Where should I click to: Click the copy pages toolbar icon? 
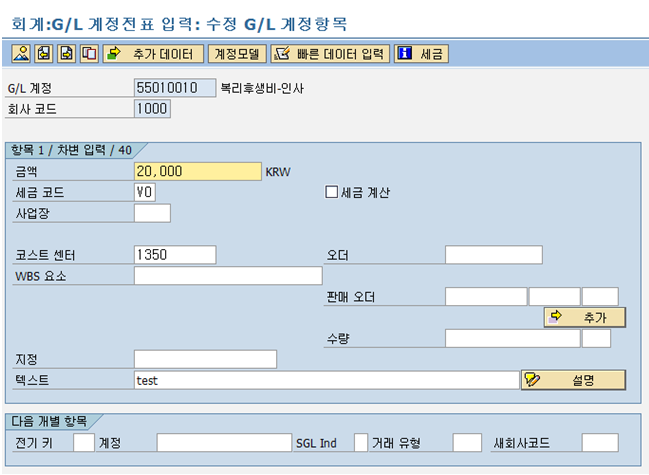(89, 54)
